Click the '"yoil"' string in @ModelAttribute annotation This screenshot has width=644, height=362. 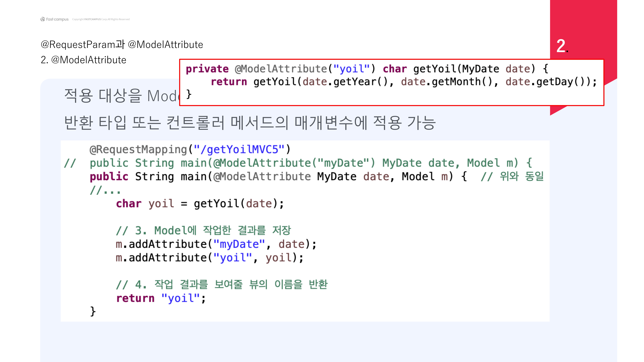point(351,69)
